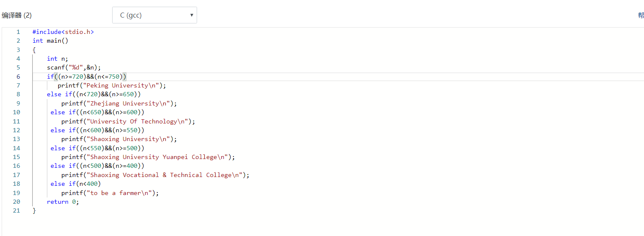
Task: Click the closing brace on line 21
Action: coord(34,210)
